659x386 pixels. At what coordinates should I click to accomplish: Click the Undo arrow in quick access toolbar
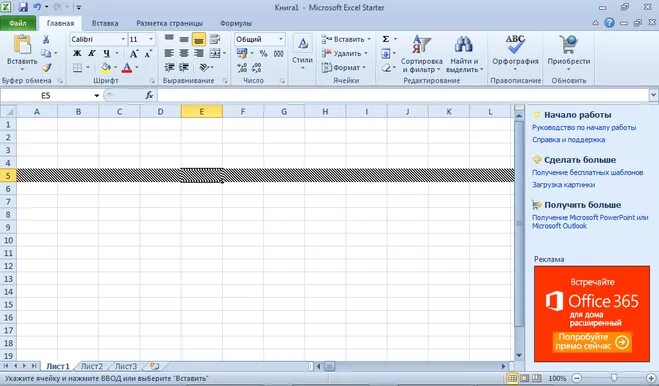[37, 7]
